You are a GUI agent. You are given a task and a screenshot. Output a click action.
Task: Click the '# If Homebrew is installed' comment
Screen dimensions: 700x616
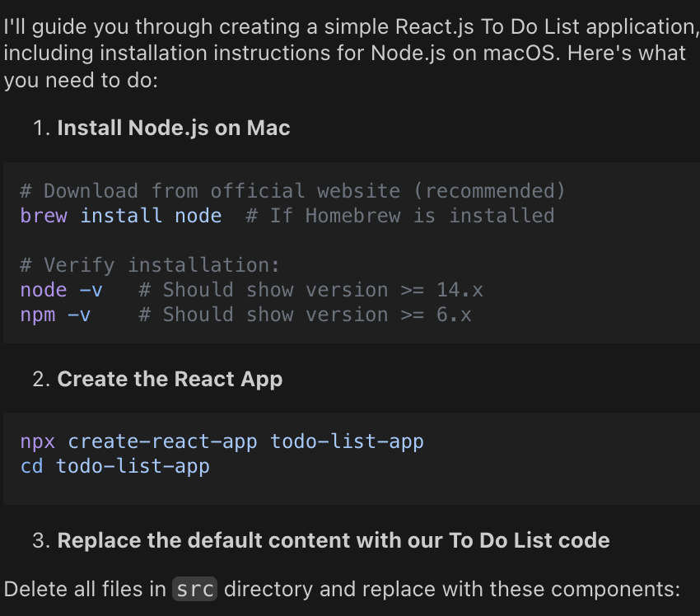pyautogui.click(x=400, y=216)
